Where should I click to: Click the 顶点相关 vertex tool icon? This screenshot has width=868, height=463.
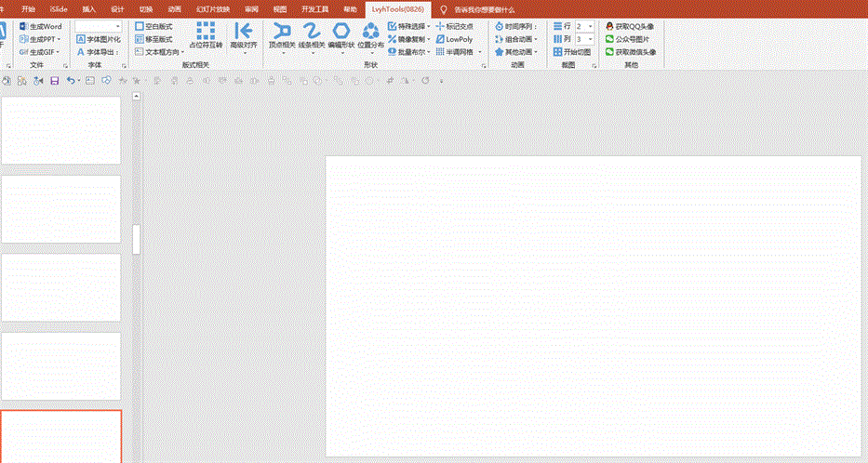pyautogui.click(x=281, y=31)
